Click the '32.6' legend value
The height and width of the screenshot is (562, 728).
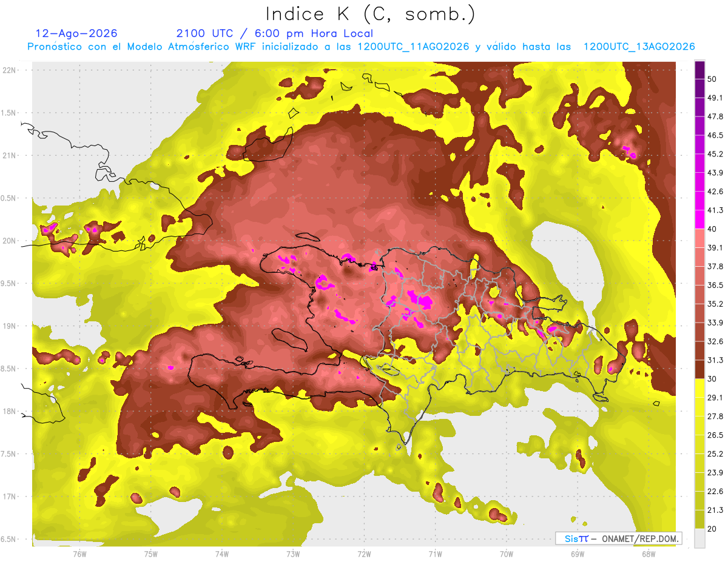715,341
